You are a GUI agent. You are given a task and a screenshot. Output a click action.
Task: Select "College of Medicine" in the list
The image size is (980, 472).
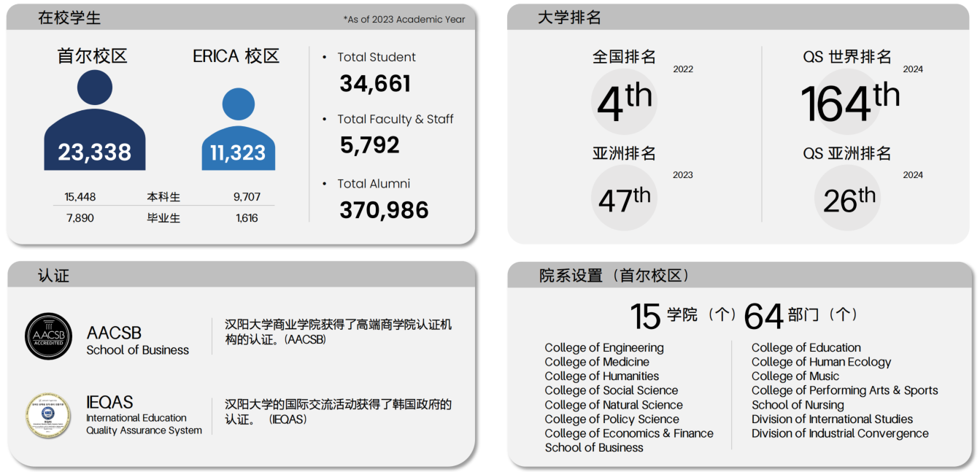click(x=597, y=362)
